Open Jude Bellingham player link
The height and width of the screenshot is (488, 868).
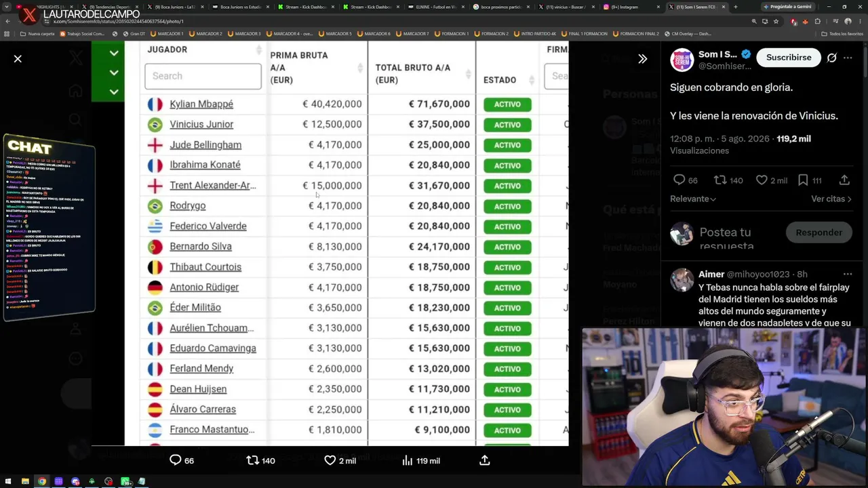click(205, 144)
